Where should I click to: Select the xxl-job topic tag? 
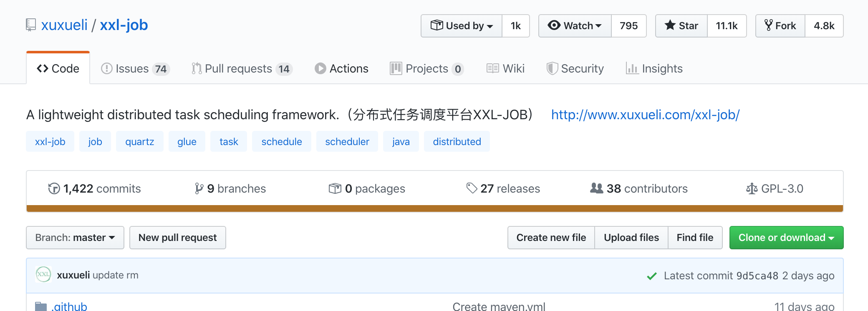(x=50, y=141)
